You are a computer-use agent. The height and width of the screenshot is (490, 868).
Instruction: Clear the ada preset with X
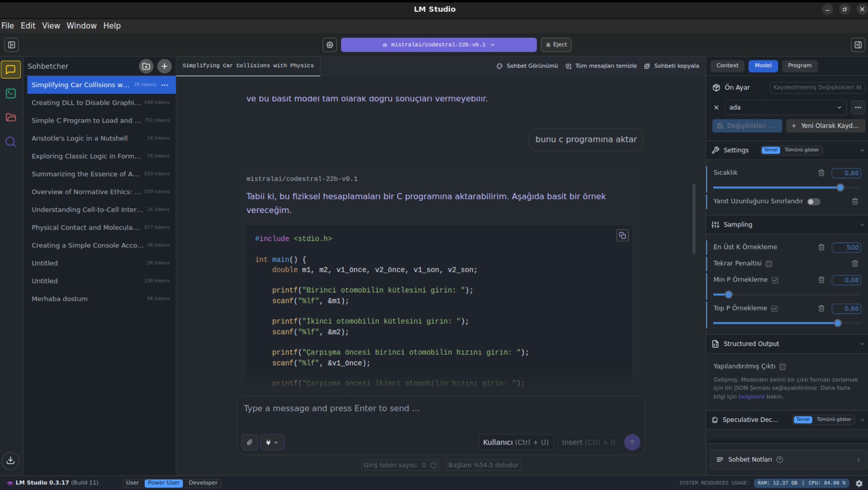[716, 107]
